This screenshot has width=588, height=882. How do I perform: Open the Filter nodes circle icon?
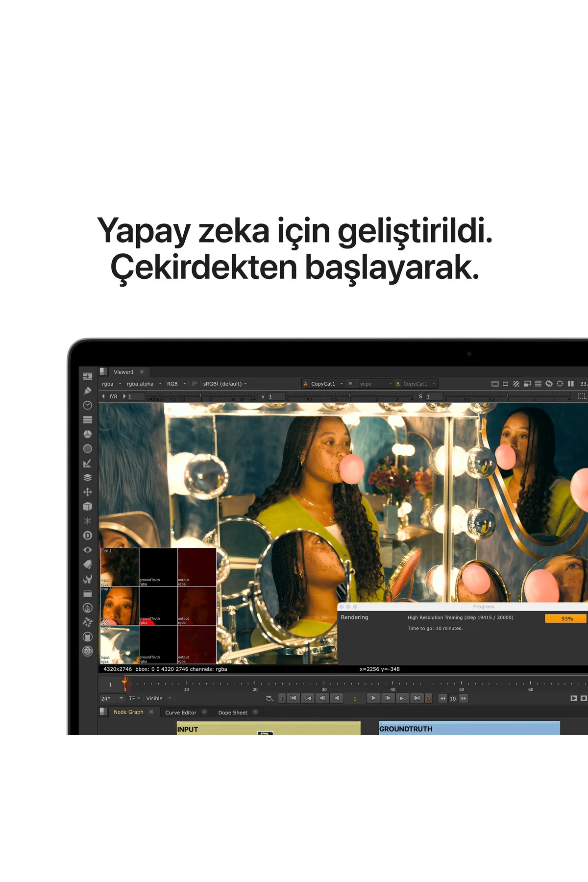(88, 448)
